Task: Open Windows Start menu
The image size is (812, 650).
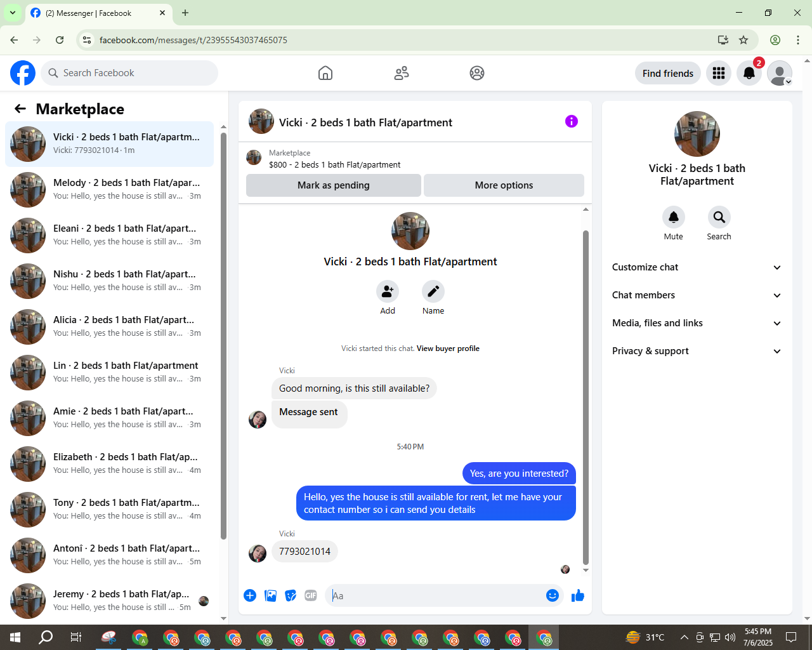Action: tap(15, 637)
